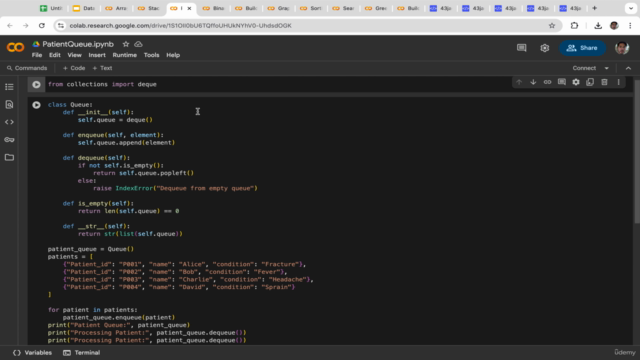Go back in browser history
The width and height of the screenshot is (640, 360).
(10, 25)
